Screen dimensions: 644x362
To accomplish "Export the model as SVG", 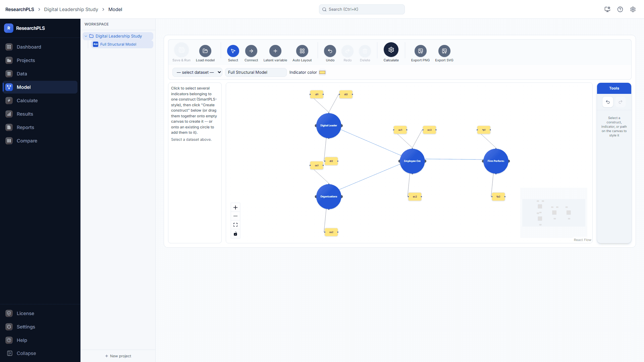I will click(444, 51).
